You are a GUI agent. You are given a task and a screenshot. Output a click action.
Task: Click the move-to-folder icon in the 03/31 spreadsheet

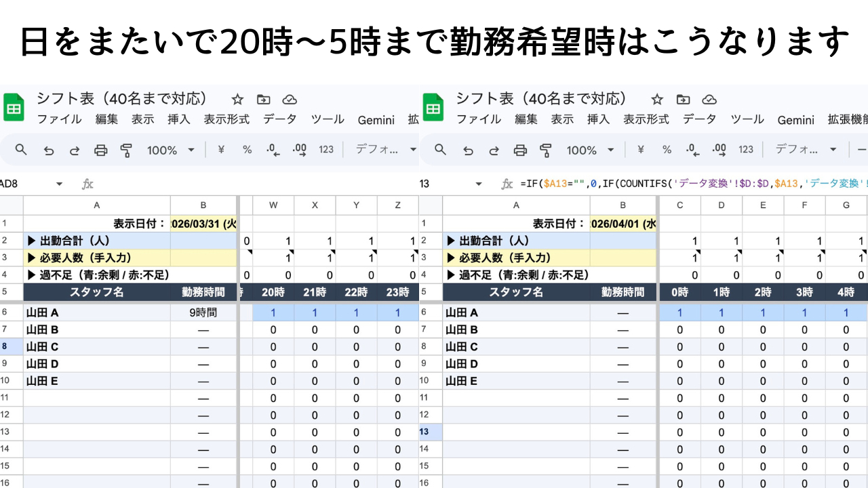(x=263, y=100)
